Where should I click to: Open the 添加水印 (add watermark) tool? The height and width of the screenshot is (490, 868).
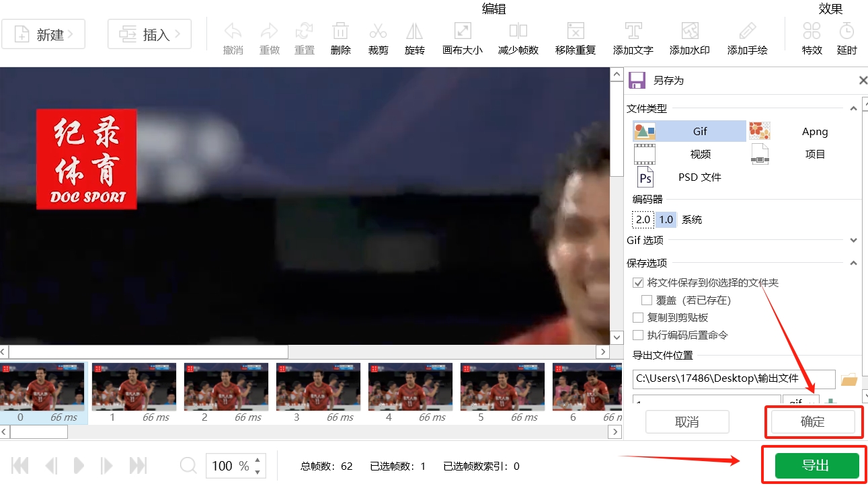[690, 31]
